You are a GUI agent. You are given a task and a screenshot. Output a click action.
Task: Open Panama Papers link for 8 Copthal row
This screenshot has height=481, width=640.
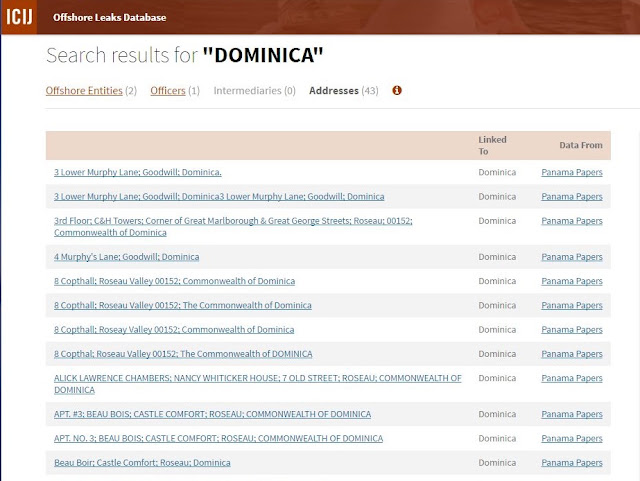(571, 354)
